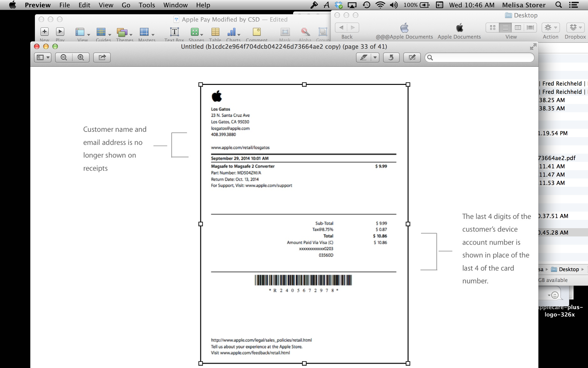Open the Apple menu
This screenshot has width=588, height=368.
click(x=13, y=5)
